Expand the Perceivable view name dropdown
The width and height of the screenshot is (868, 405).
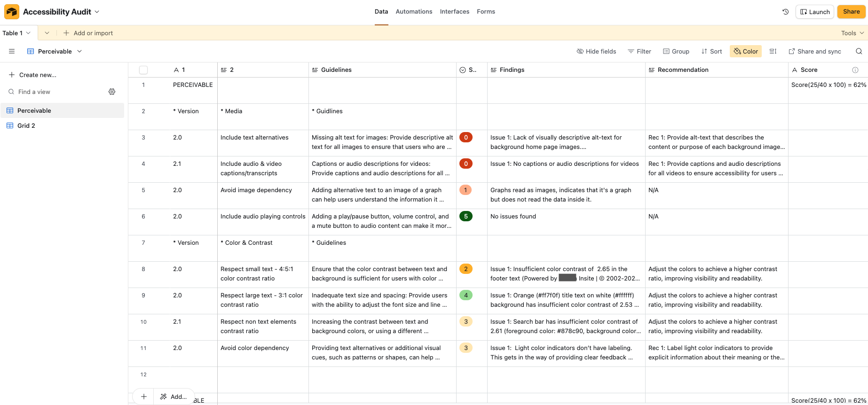[x=79, y=51]
